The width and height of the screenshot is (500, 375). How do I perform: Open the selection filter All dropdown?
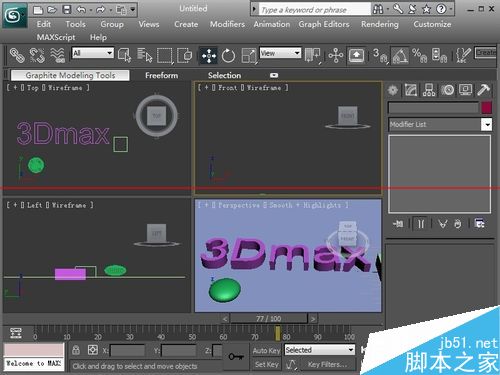[x=93, y=53]
